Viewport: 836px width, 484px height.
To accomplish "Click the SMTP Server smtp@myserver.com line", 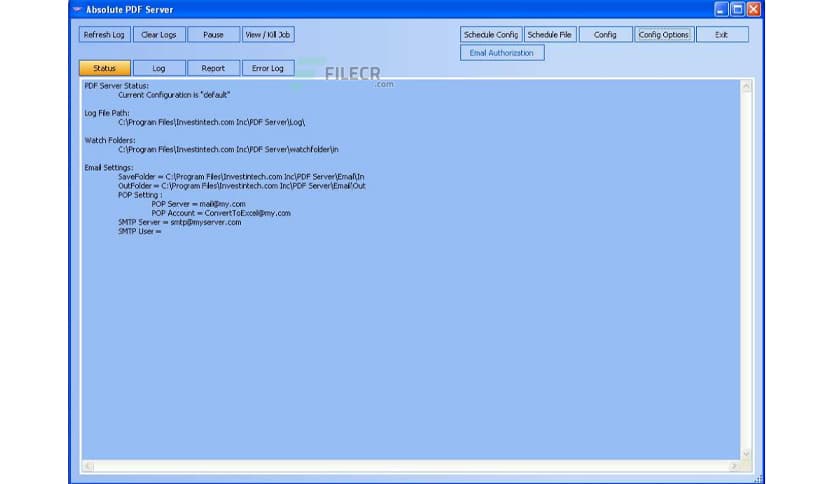I will click(x=180, y=222).
